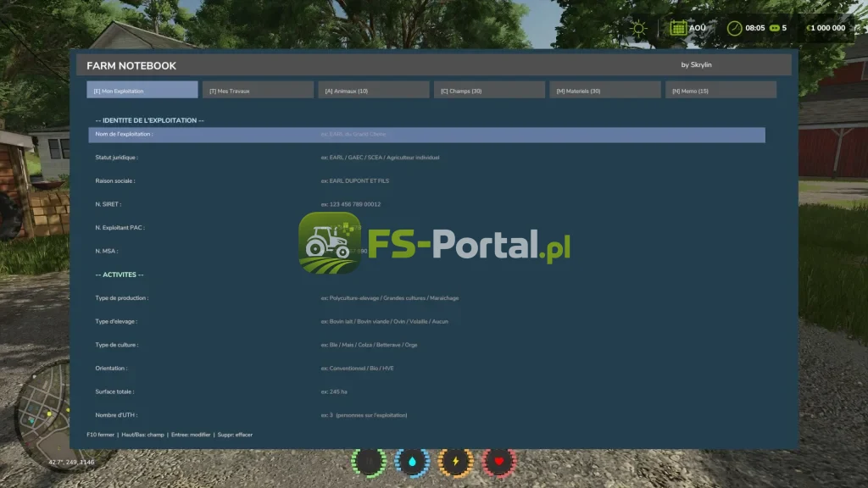Click the 'N. MSA :' label
The height and width of the screenshot is (488, 868).
point(106,251)
